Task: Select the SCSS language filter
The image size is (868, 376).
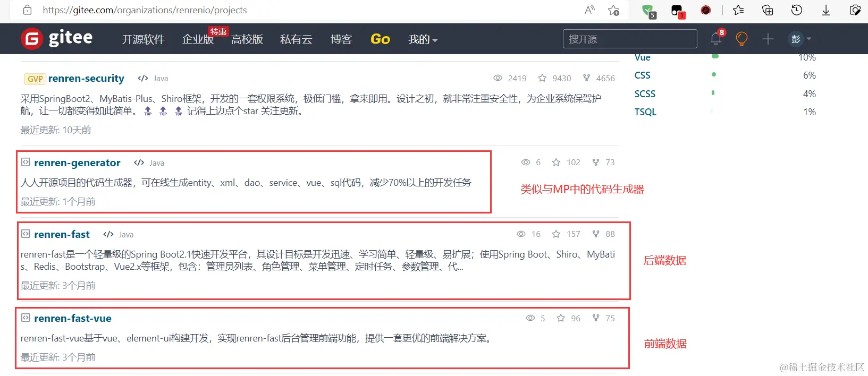Action: pyautogui.click(x=645, y=93)
